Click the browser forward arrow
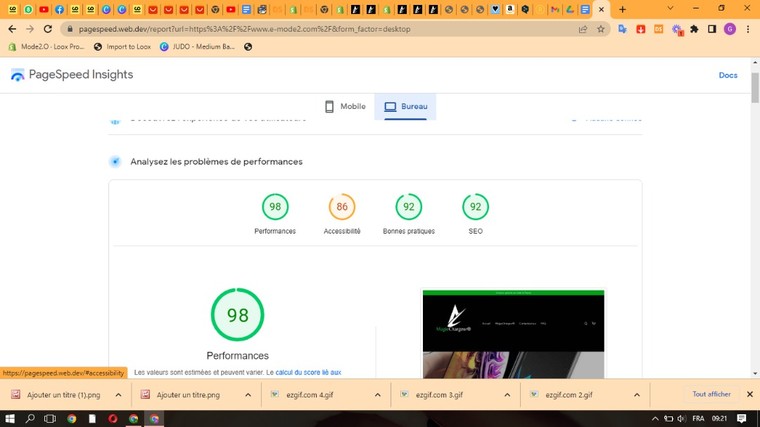Image resolution: width=760 pixels, height=427 pixels. tap(30, 29)
